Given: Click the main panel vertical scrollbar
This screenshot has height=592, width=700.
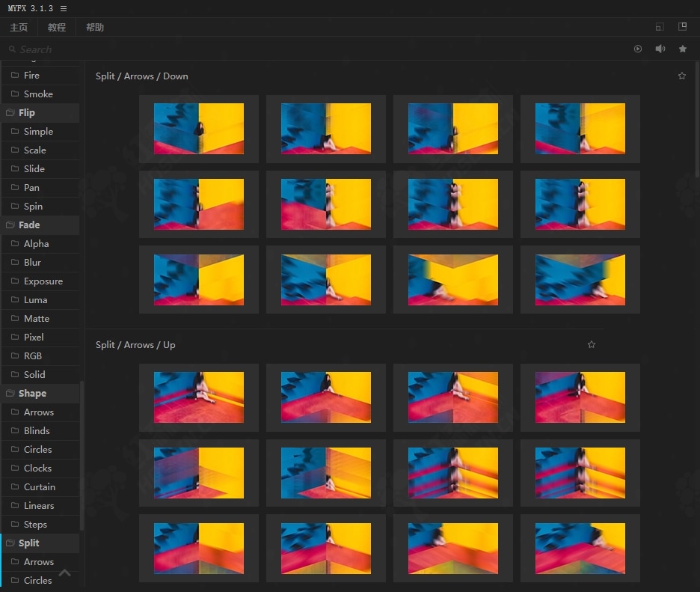Looking at the screenshot, I should click(697, 120).
